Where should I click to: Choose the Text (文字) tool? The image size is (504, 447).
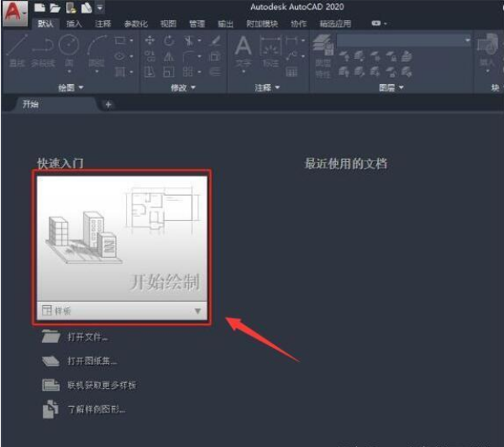243,50
